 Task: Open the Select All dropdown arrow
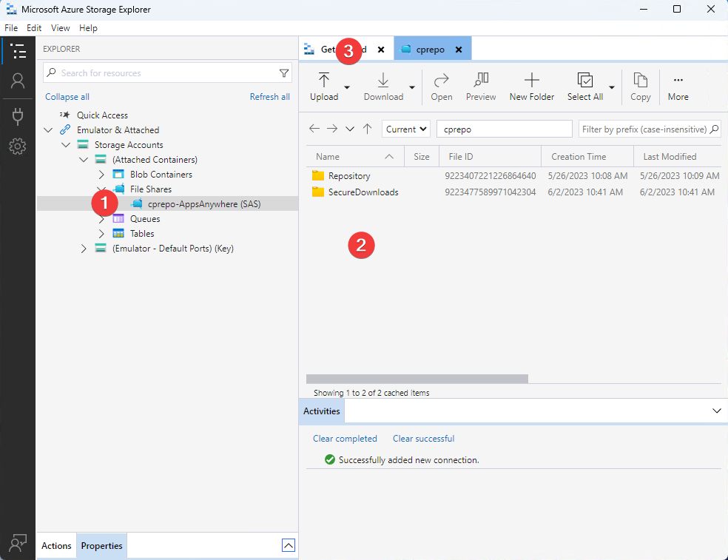click(612, 87)
